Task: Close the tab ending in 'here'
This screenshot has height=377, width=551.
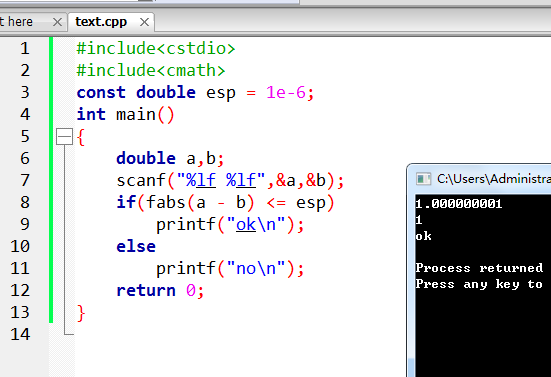Action: click(x=57, y=22)
